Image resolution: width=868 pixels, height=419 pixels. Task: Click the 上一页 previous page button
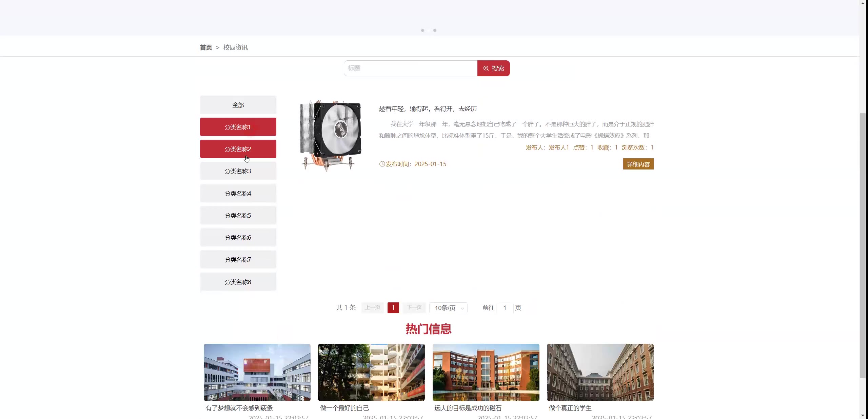tap(372, 307)
